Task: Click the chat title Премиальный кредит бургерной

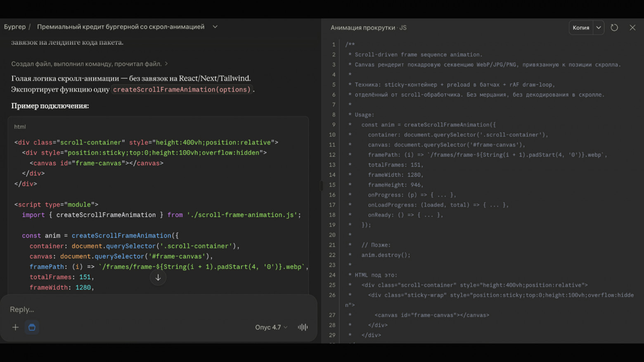Action: click(x=121, y=27)
